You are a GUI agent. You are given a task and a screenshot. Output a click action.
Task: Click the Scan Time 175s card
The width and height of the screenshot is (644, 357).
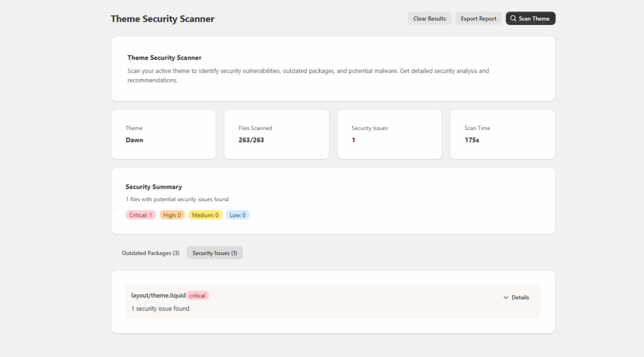[x=502, y=134]
